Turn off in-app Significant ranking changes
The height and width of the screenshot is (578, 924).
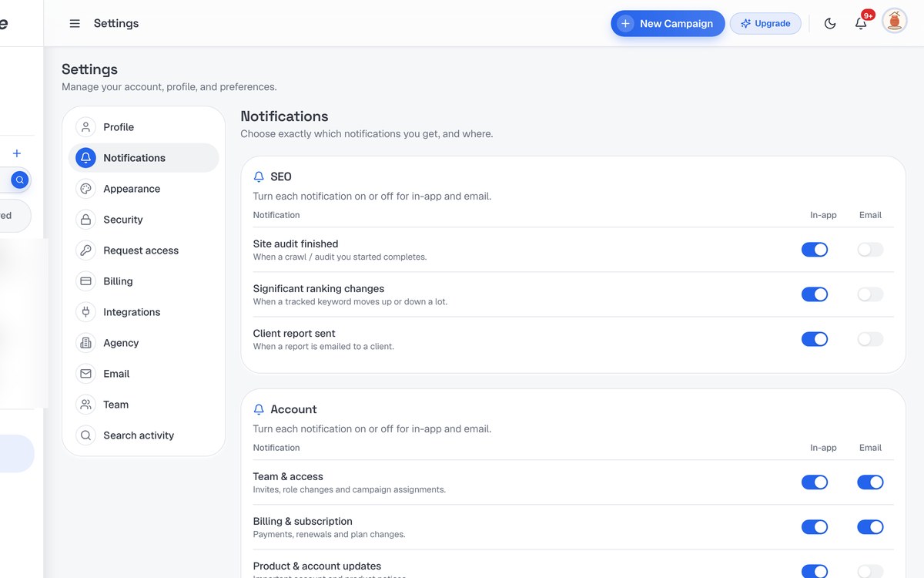point(815,294)
